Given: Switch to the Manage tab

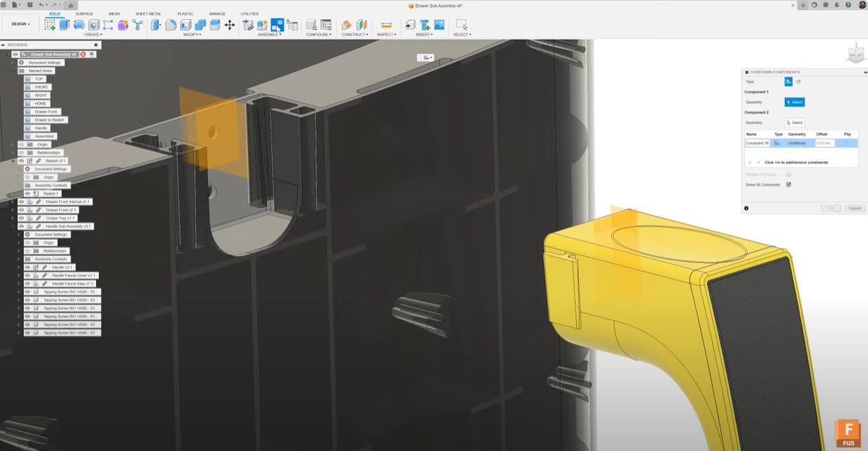Looking at the screenshot, I should click(218, 13).
